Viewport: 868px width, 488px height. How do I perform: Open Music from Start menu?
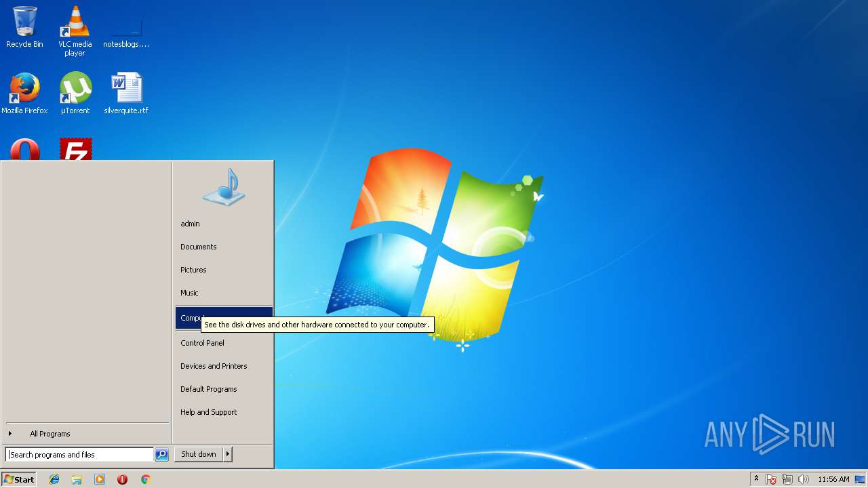224,293
